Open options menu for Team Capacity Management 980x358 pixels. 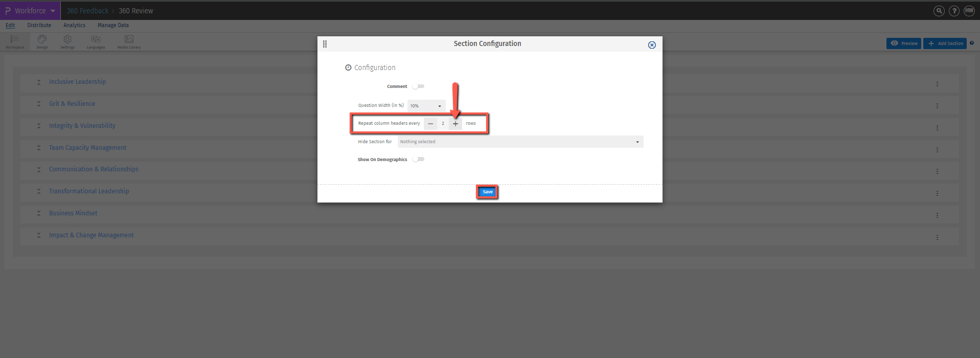(937, 150)
